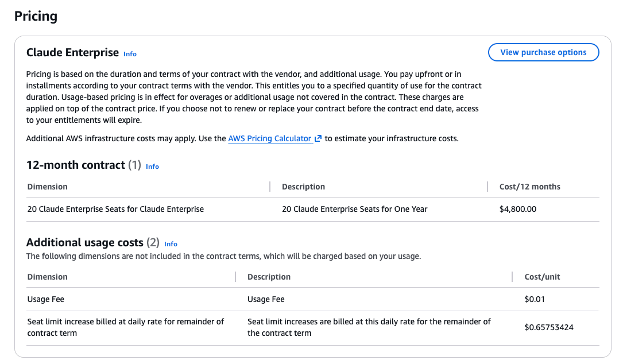The height and width of the screenshot is (364, 623).
Task: Click Info beside Additional usage costs heading
Action: coord(171,244)
